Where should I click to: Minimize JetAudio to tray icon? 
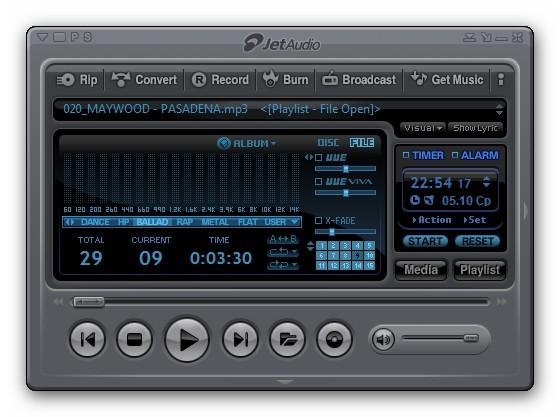point(469,37)
